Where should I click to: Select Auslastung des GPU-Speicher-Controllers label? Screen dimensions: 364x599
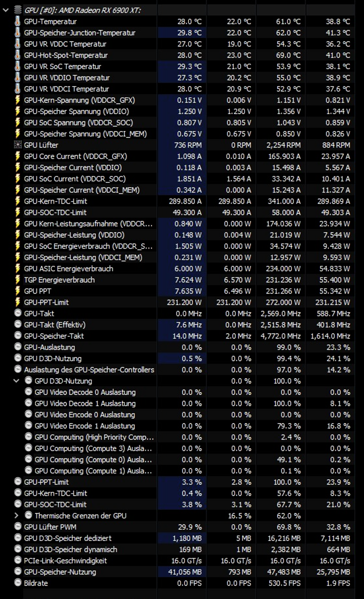coord(89,370)
